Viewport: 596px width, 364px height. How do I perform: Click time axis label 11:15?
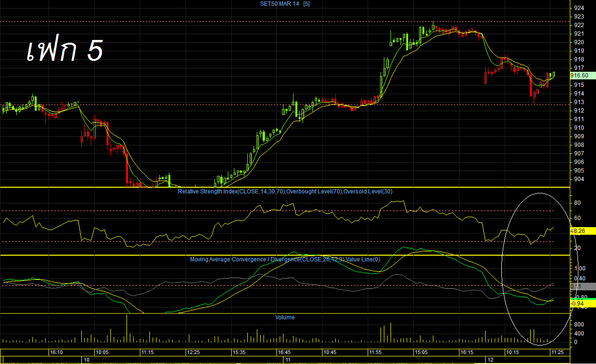pyautogui.click(x=147, y=353)
